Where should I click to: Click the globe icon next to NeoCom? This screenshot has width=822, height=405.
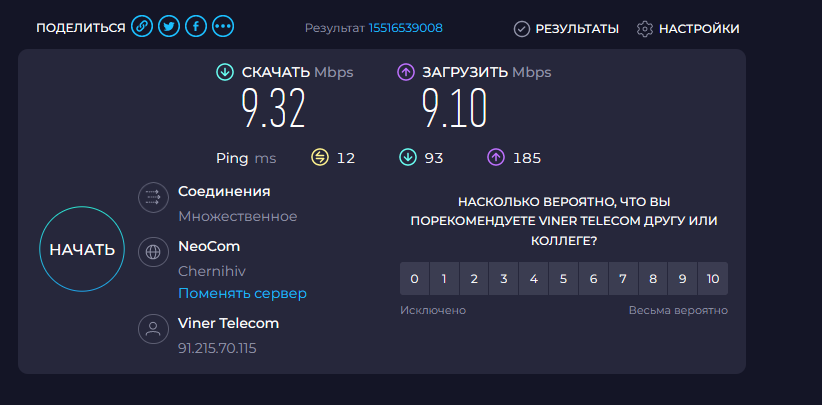pos(153,252)
